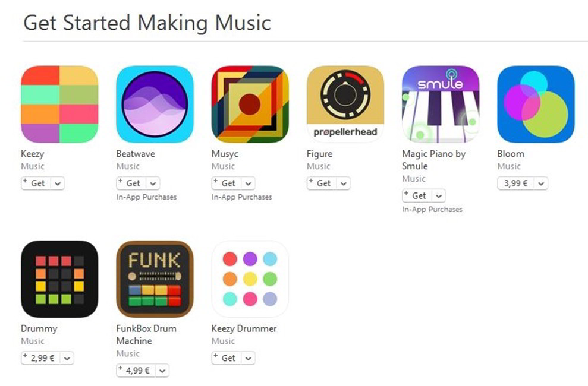Expand the dropdown arrow beside Keezy's Get
Screen dimensions: 588x386
58,183
